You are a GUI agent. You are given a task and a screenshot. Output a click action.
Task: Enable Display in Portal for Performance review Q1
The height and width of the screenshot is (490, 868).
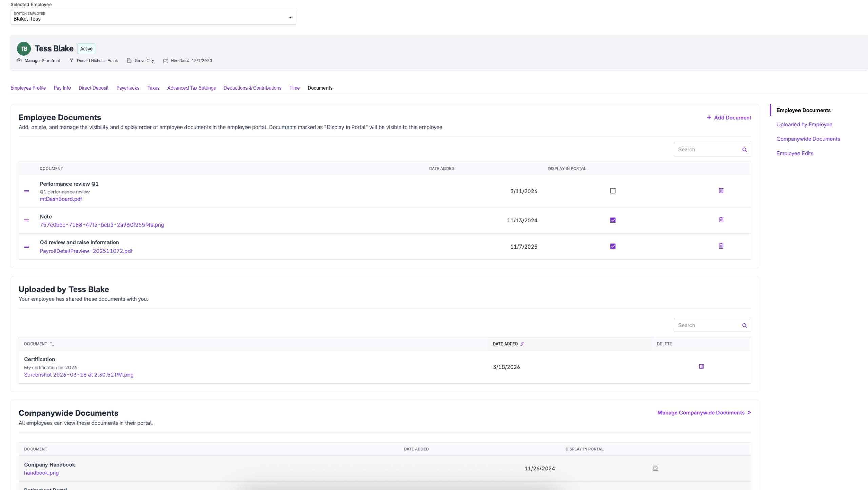613,191
